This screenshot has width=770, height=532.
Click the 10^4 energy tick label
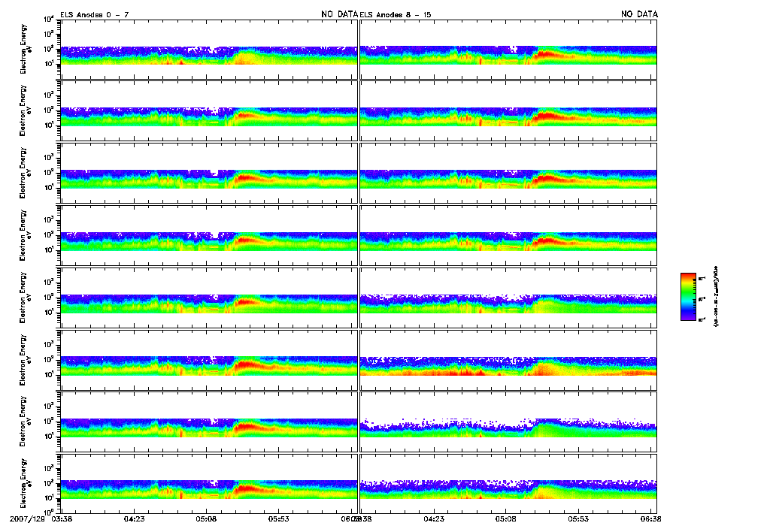(x=49, y=19)
